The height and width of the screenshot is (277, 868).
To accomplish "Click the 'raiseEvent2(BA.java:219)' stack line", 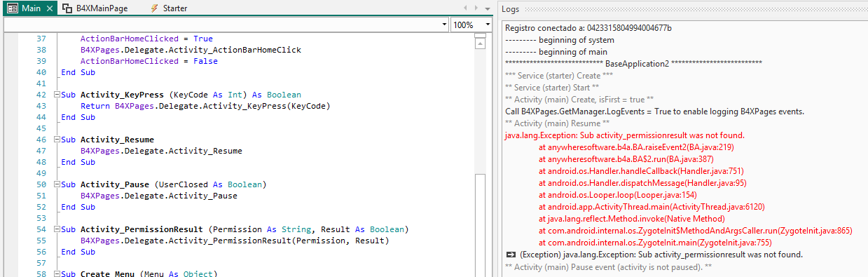I will pos(636,147).
